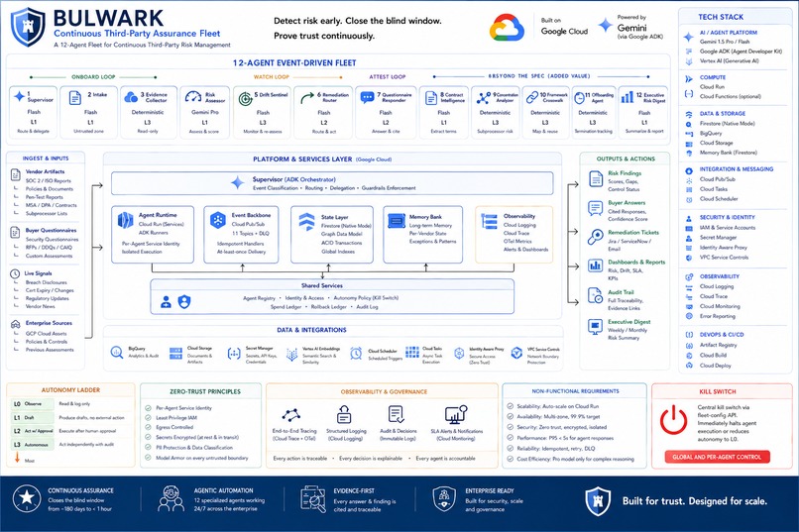The height and width of the screenshot is (532, 799).
Task: Select the Remediation Router arrow icon
Action: point(307,97)
